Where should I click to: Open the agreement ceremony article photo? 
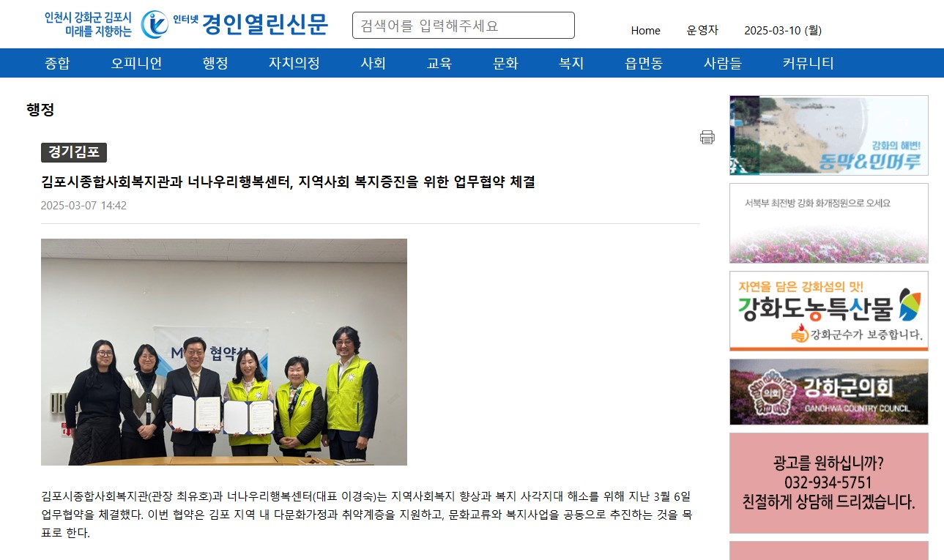click(223, 351)
